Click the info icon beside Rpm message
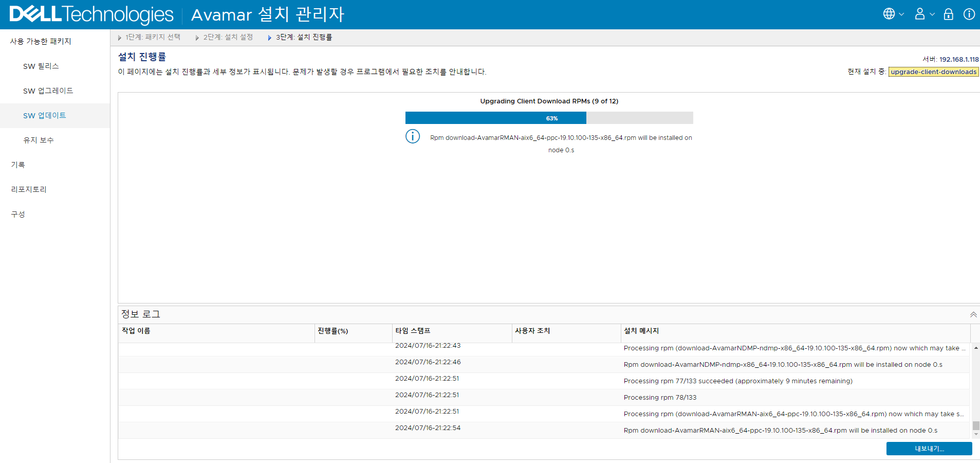980x463 pixels. tap(413, 136)
